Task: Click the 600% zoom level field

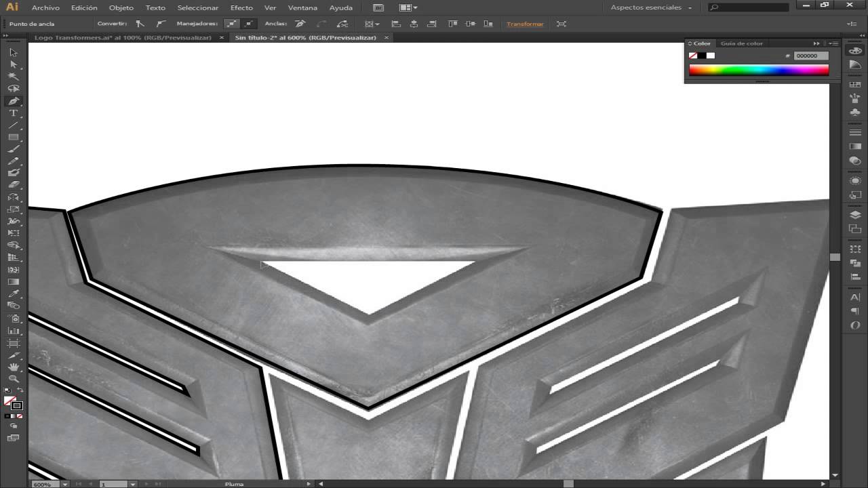Action: 45,484
